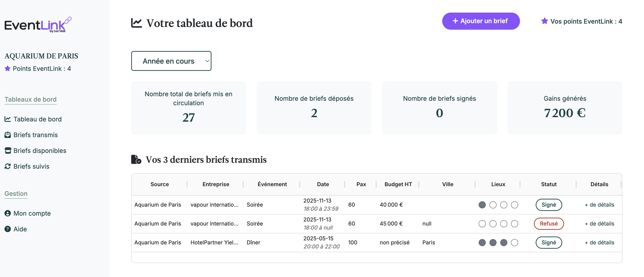This screenshot has width=644, height=277.
Task: Click the Aide question mark icon
Action: [x=7, y=229]
